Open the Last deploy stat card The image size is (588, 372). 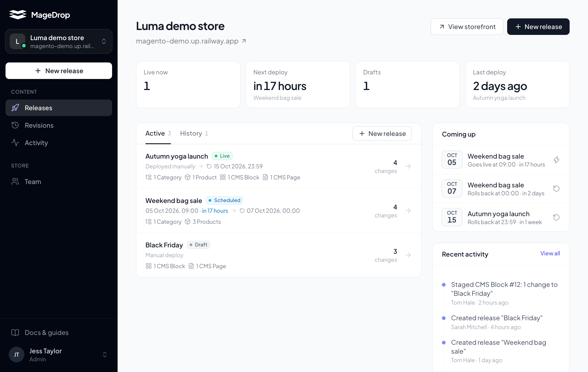point(517,85)
